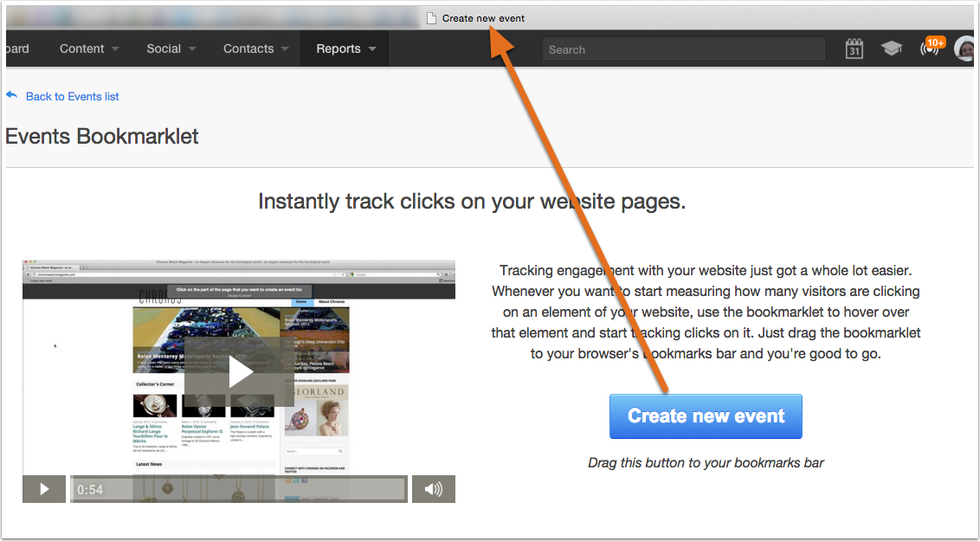View notifications broadcast icon with 10+ badge
Viewport: 980px width, 541px height.
(932, 48)
